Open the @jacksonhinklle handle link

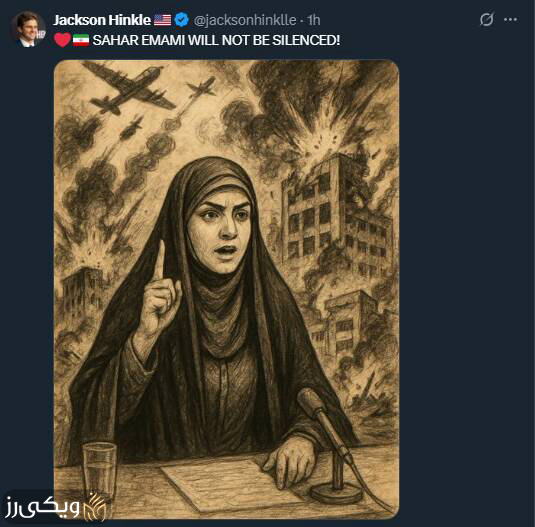tap(245, 20)
